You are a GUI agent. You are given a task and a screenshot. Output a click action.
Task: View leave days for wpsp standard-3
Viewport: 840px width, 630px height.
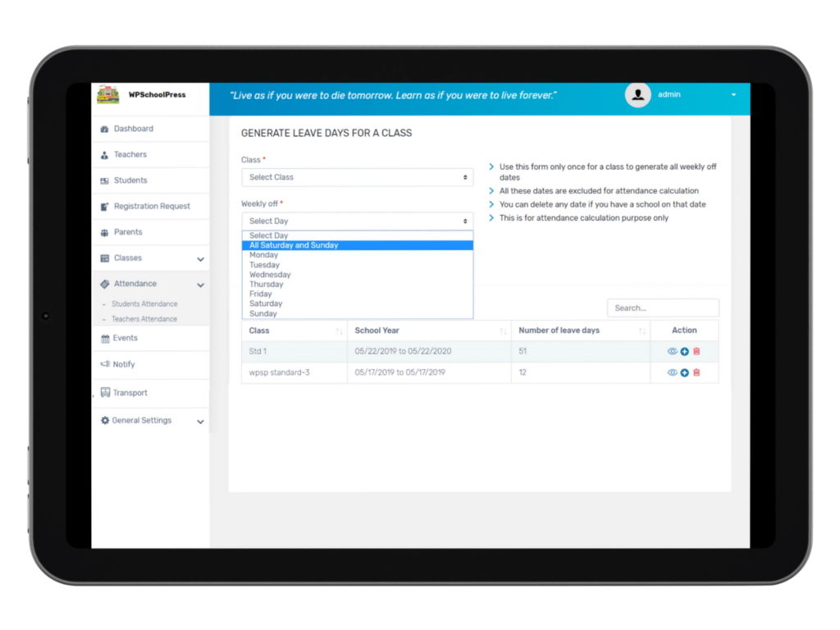click(x=672, y=372)
